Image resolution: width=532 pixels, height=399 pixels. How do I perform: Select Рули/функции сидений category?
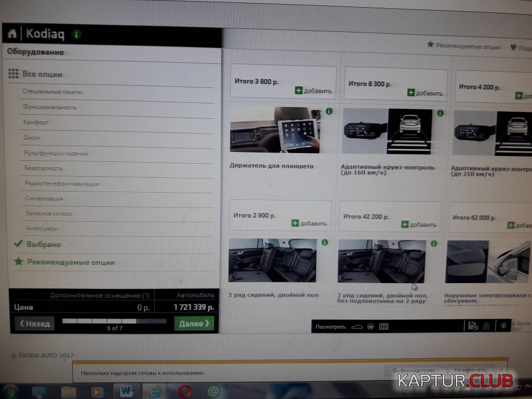(56, 153)
